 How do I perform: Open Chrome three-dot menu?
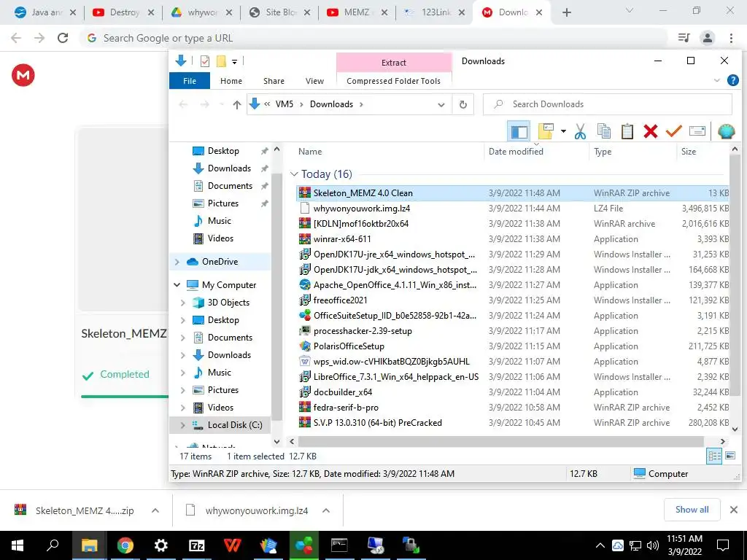coord(731,38)
